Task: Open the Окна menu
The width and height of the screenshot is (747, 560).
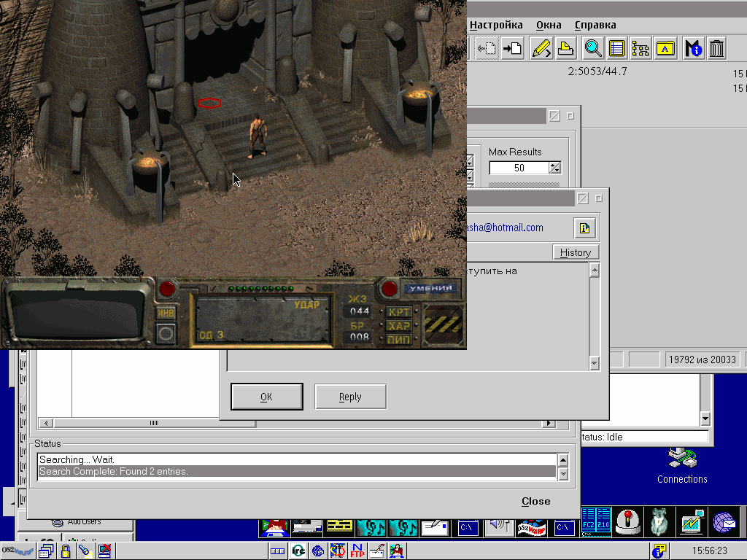Action: pos(549,25)
